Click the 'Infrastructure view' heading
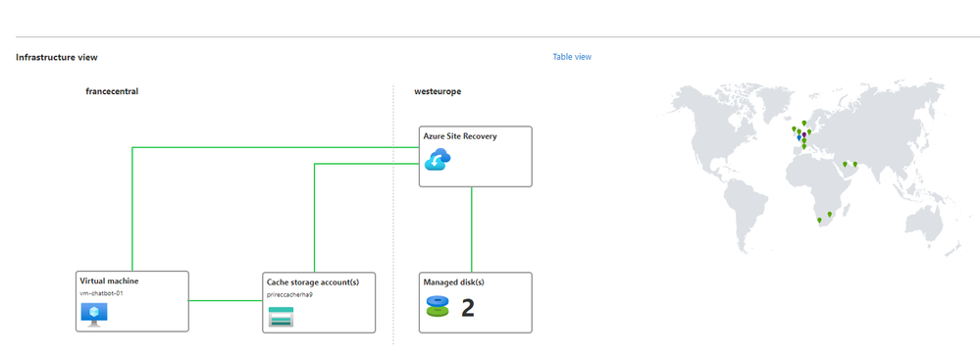The image size is (980, 359). point(57,58)
